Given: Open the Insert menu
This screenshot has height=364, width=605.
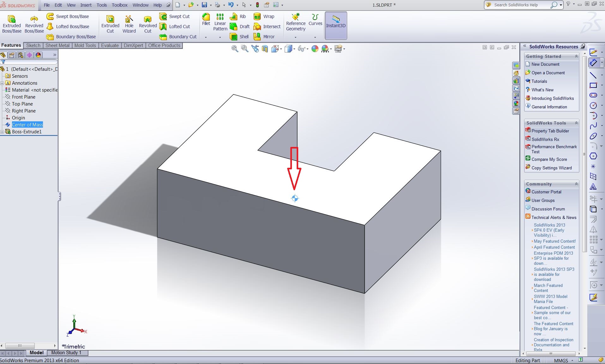Looking at the screenshot, I should [86, 5].
